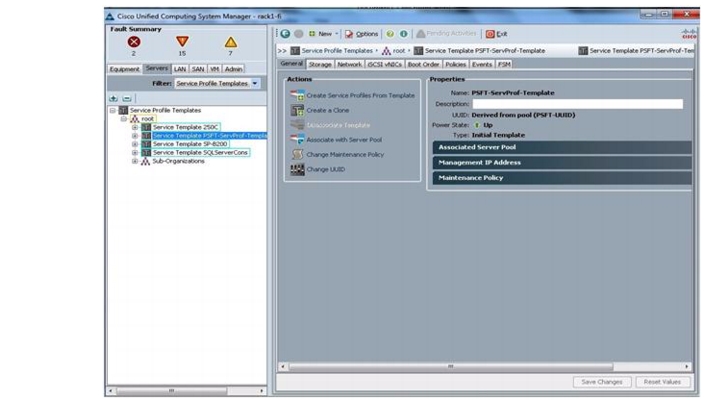
Task: Open the Options toolbar item
Action: pyautogui.click(x=361, y=34)
